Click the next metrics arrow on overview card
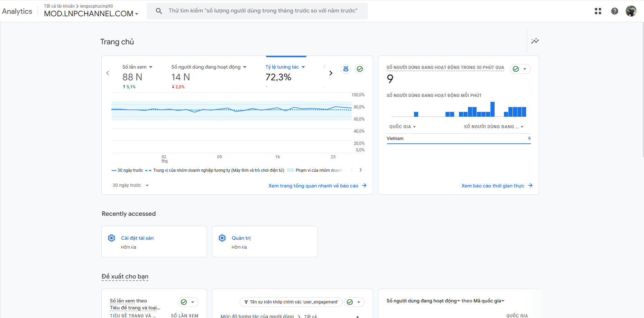Viewport: 644px width, 318px height. (331, 73)
